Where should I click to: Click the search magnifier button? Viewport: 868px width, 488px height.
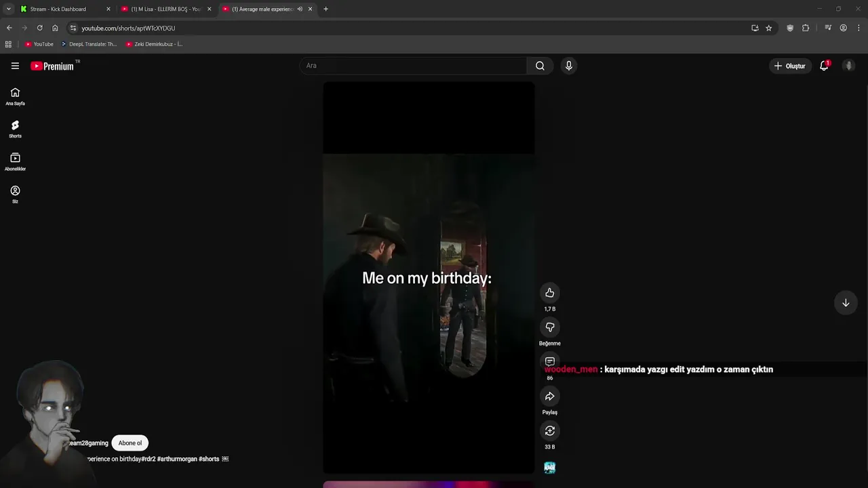click(x=540, y=66)
